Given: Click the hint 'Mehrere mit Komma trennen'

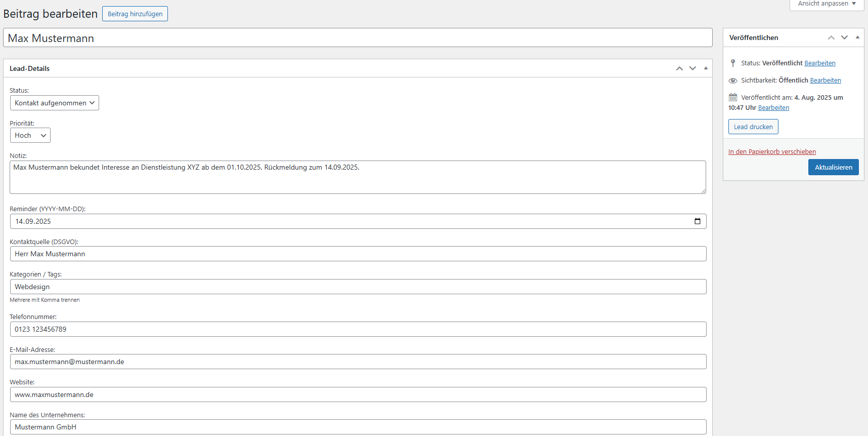Looking at the screenshot, I should coord(45,300).
